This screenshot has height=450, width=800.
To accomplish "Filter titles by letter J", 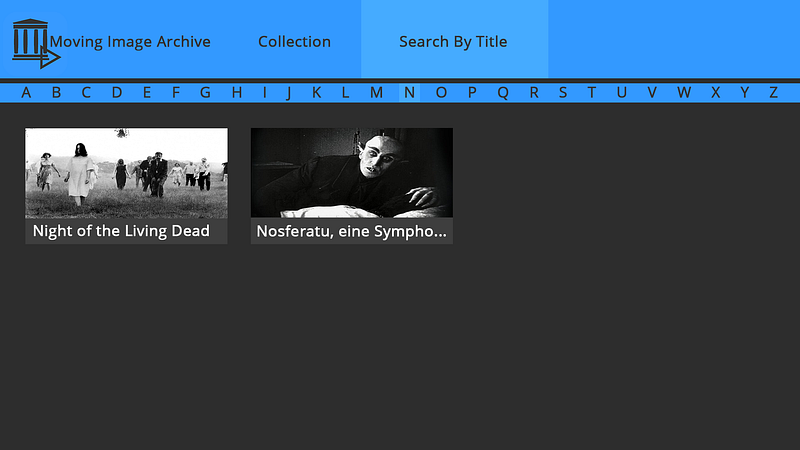I will pos(289,93).
